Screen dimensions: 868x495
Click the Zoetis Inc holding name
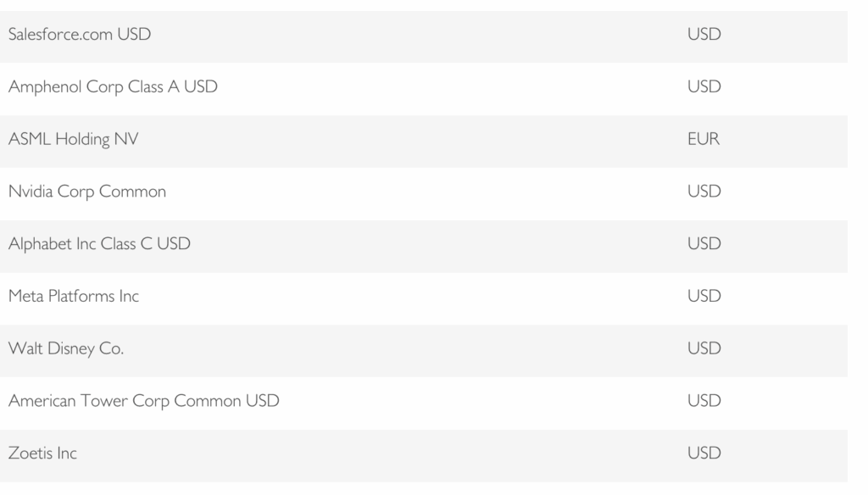pyautogui.click(x=42, y=453)
